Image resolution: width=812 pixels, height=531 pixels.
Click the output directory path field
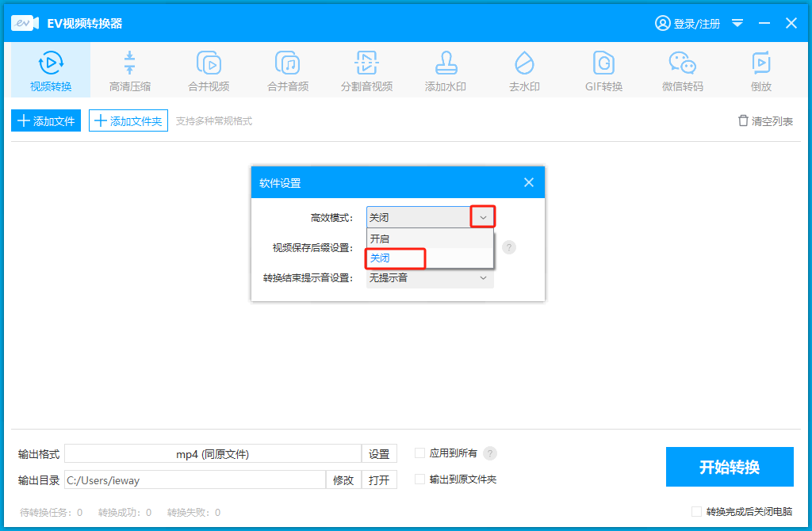coord(194,479)
